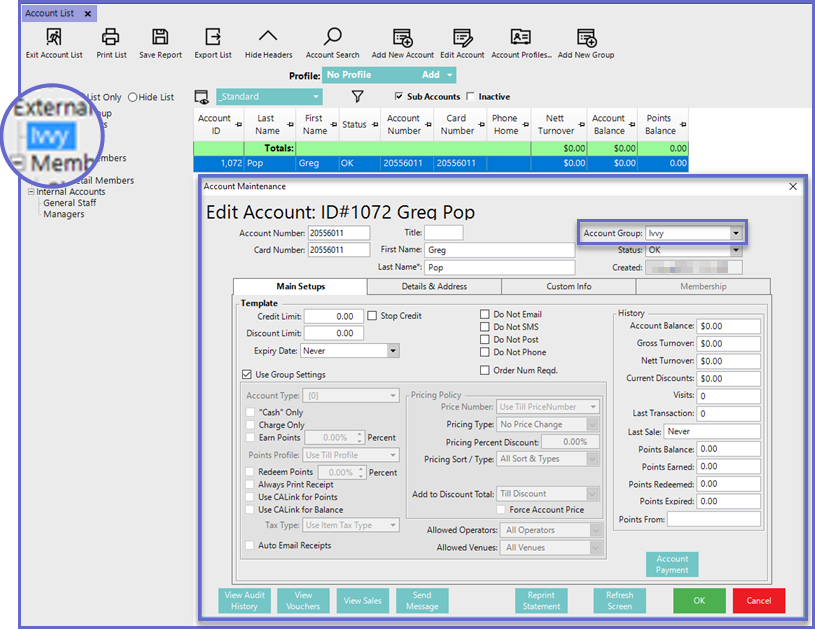This screenshot has width=815, height=629.
Task: Uncheck Use Group Settings
Action: click(247, 374)
